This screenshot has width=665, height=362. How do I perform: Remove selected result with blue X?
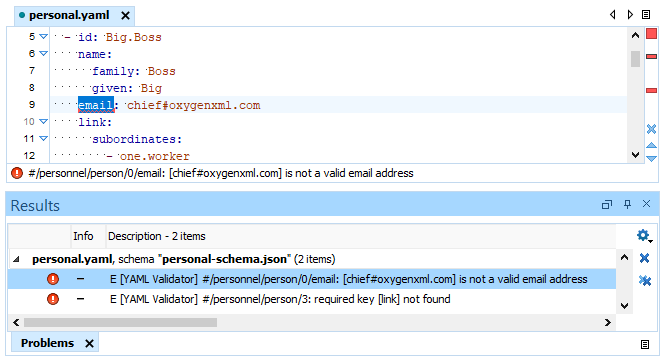[x=644, y=258]
